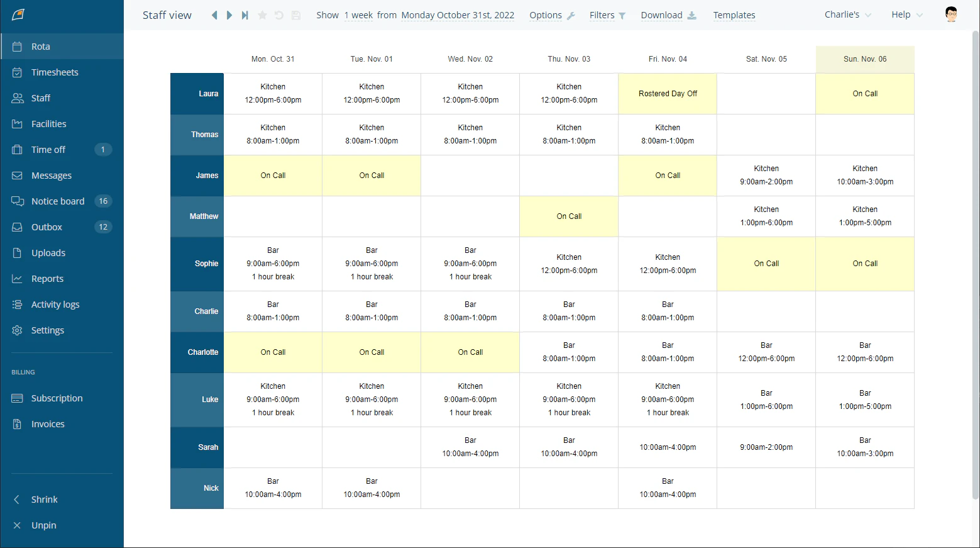Screen dimensions: 980x548
Task: Select Laura's Monday Kitchen shift cell
Action: (x=272, y=93)
